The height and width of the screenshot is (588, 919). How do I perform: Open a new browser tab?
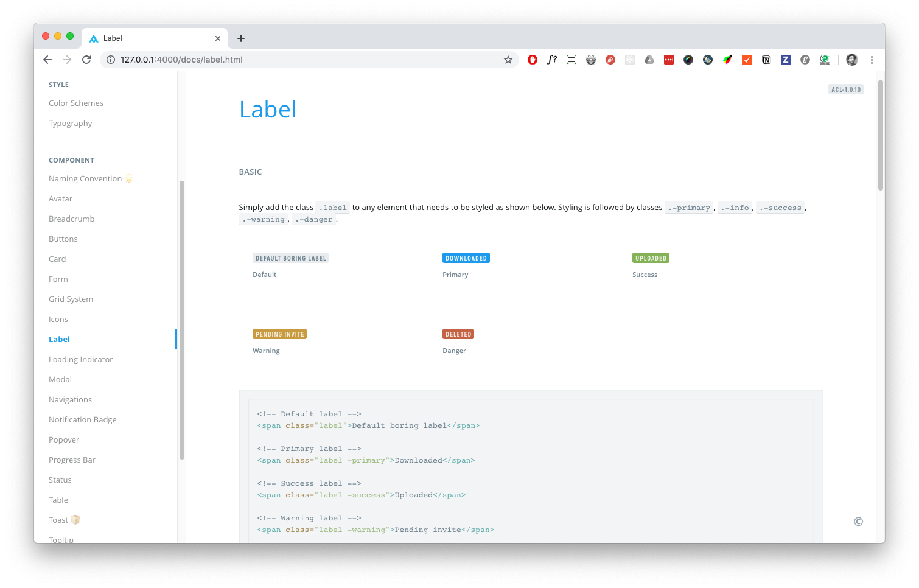pyautogui.click(x=241, y=38)
